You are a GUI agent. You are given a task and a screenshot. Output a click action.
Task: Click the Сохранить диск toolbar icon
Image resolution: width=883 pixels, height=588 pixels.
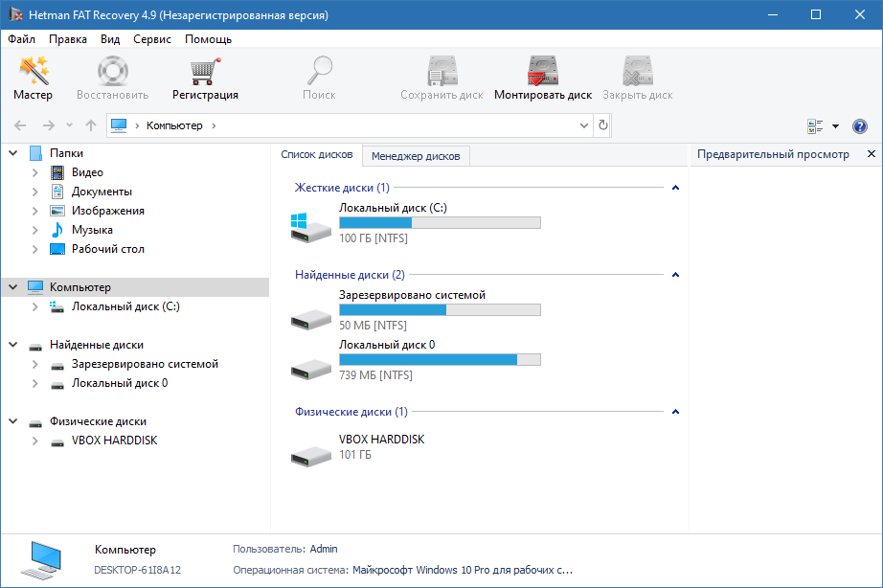(442, 71)
